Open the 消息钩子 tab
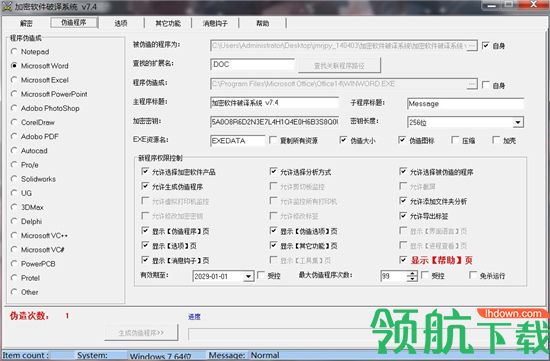The image size is (550, 361). pyautogui.click(x=215, y=23)
